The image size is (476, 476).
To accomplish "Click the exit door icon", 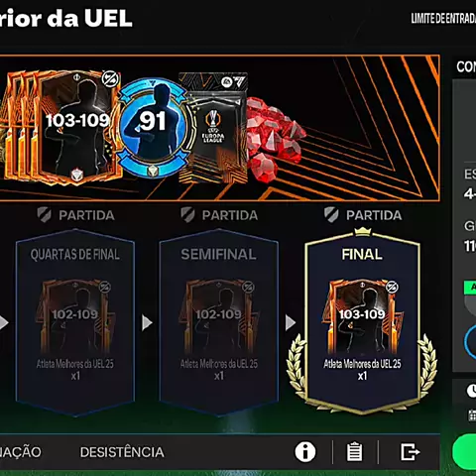I will [411, 451].
